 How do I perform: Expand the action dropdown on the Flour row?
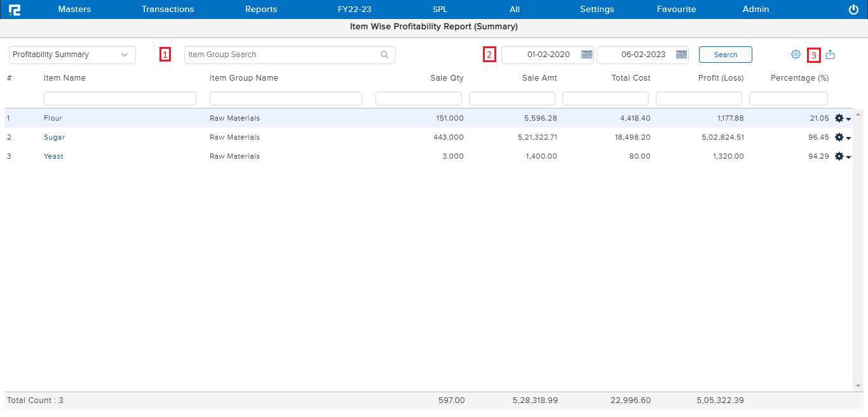tap(848, 119)
